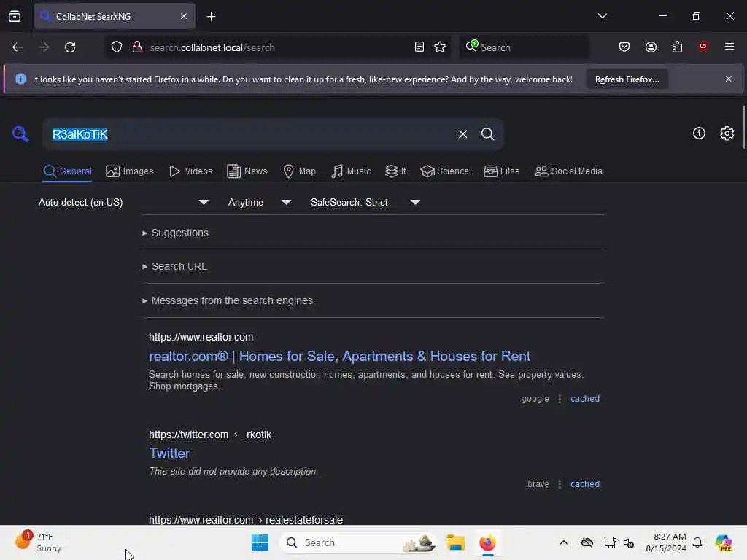Screen dimensions: 747x560
Task: Open the Extensions puzzle icon
Action: coord(677,47)
